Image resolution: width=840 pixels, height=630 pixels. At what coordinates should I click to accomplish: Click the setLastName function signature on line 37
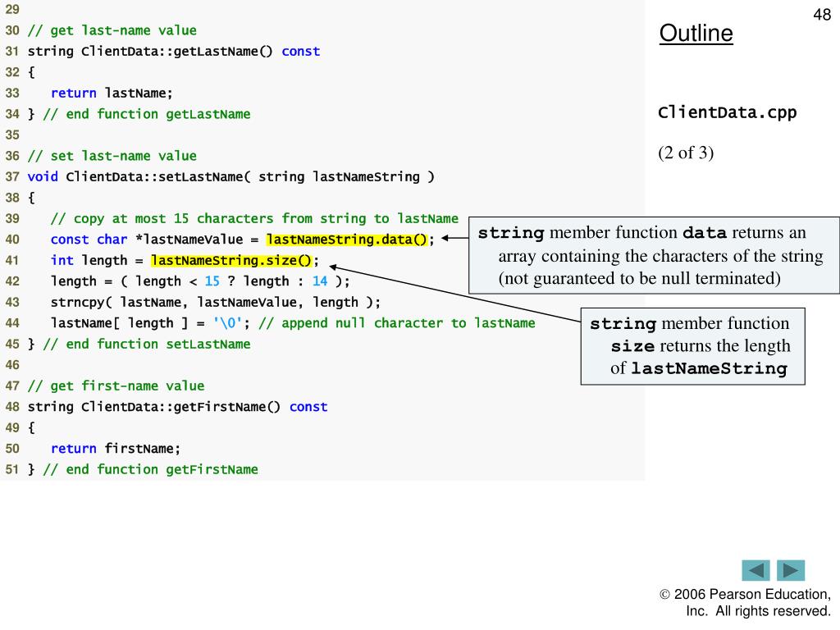click(x=231, y=177)
